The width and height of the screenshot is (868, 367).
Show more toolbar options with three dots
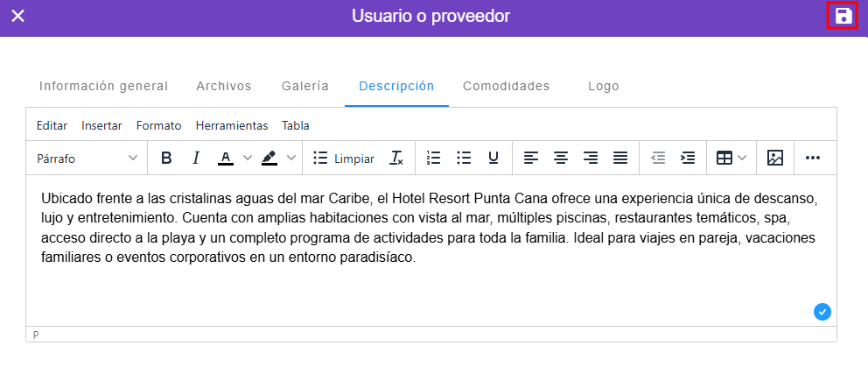813,159
